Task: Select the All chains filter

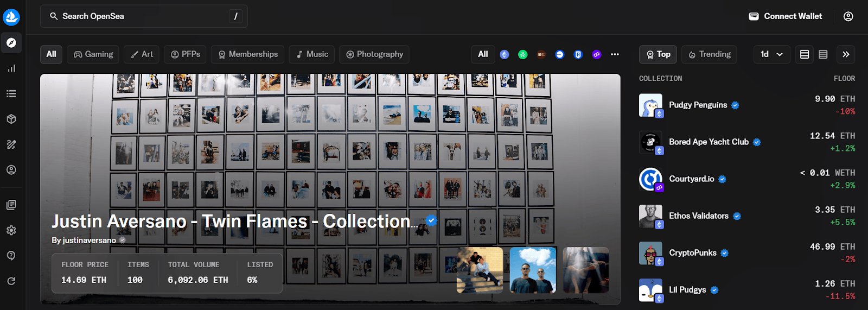Action: (483, 54)
